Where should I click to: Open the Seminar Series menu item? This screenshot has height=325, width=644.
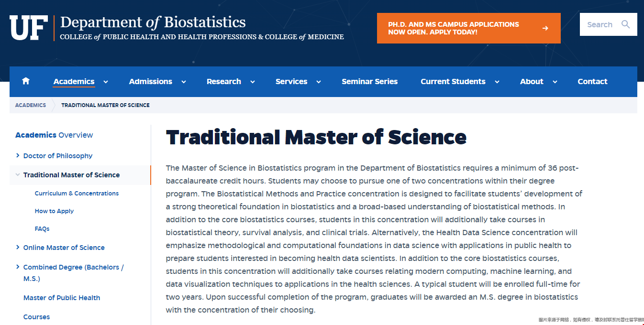[369, 81]
